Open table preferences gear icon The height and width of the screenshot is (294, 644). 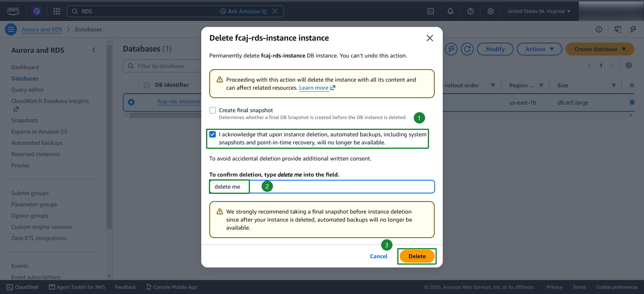[629, 65]
